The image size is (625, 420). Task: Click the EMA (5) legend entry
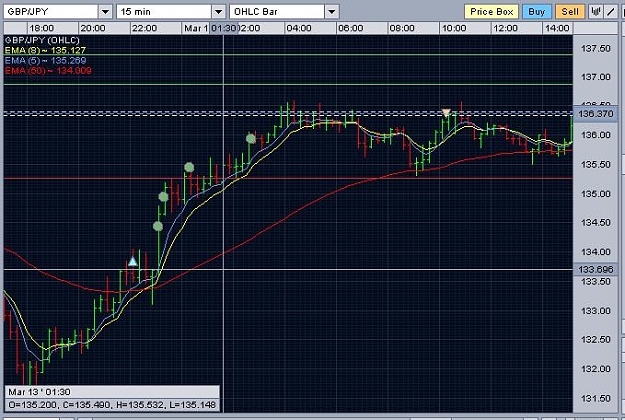tap(45, 61)
